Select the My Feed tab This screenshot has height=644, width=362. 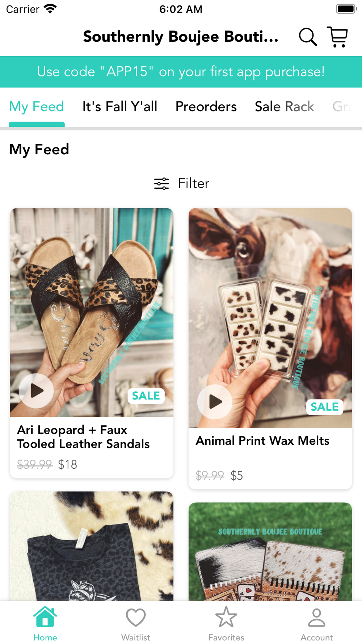coord(37,107)
